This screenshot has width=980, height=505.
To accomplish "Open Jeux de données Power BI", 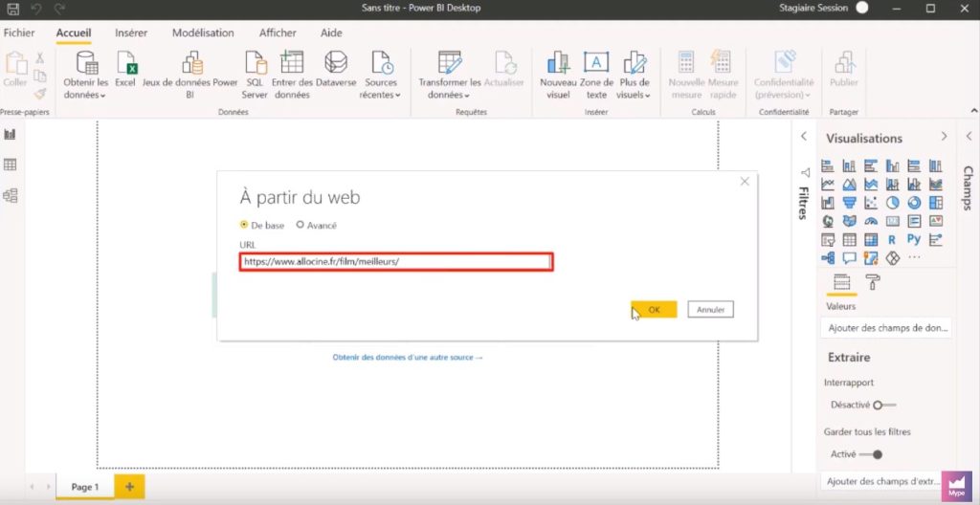I will tap(190, 76).
